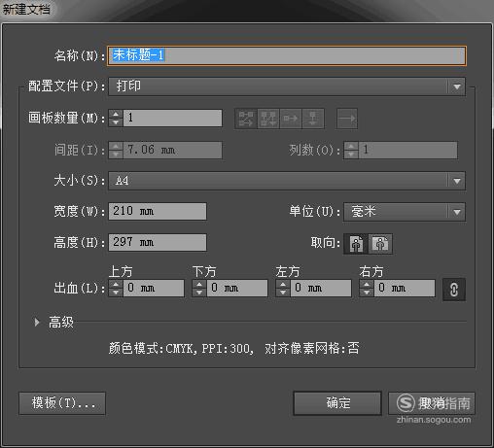Screen dimensions: 494x448
Task: Click the 左方 left bleed field
Action: 321,289
